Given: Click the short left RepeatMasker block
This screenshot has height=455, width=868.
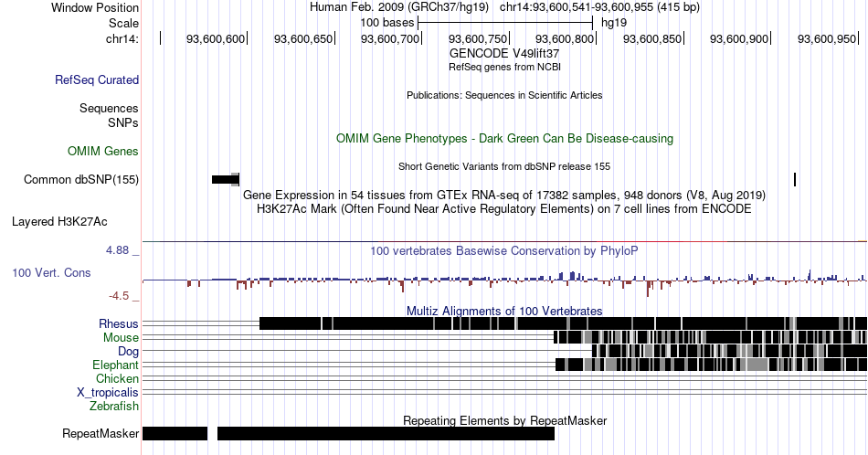Looking at the screenshot, I should (x=175, y=433).
